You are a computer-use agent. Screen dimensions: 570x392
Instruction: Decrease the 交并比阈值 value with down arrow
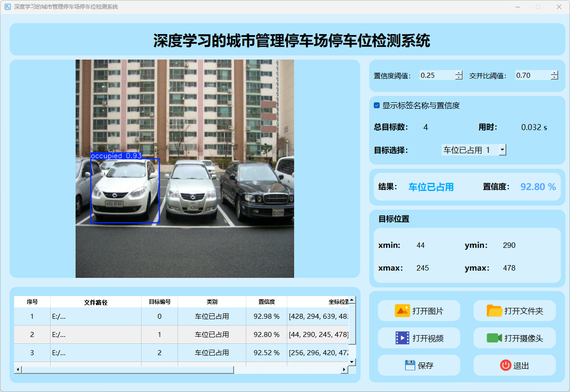click(x=554, y=78)
